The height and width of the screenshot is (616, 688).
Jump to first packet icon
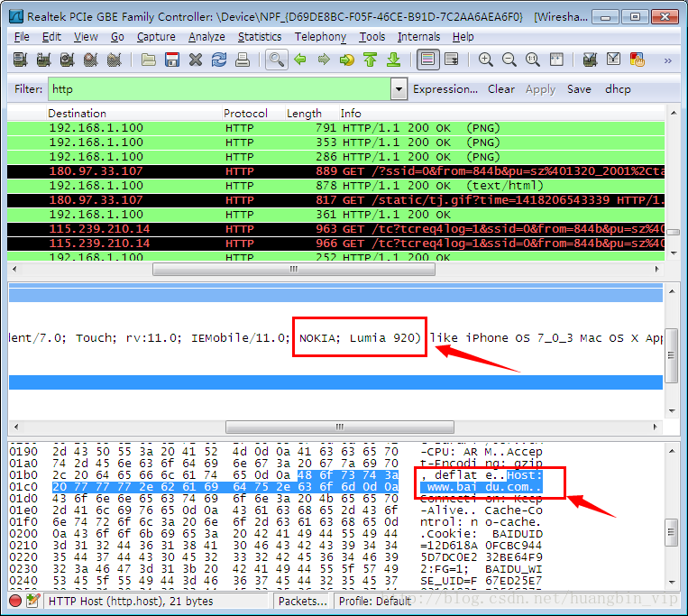pyautogui.click(x=371, y=60)
